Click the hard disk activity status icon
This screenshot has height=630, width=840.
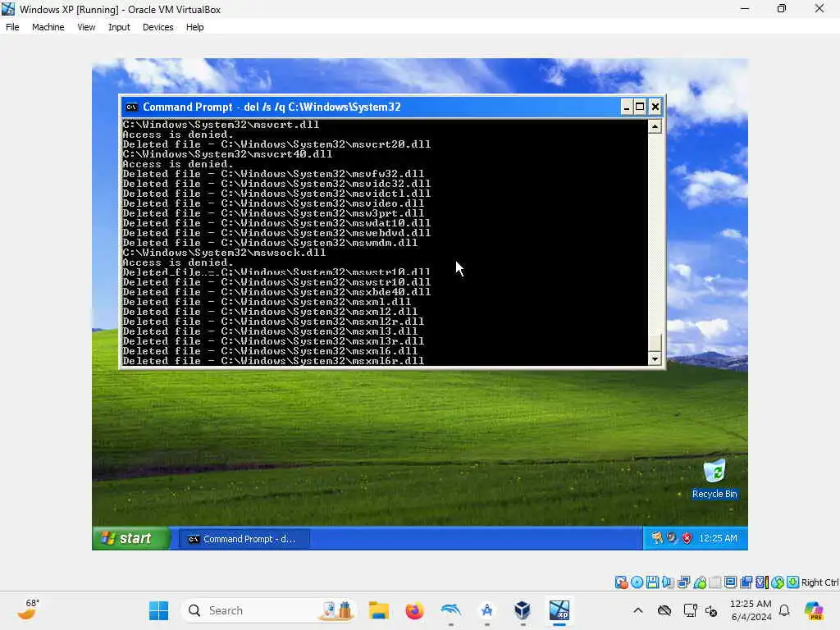(622, 582)
